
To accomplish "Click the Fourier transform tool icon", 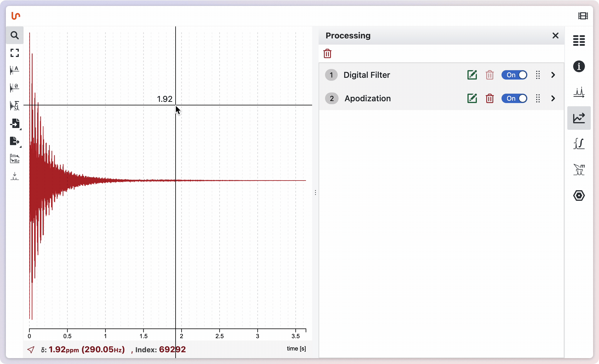I will (14, 105).
